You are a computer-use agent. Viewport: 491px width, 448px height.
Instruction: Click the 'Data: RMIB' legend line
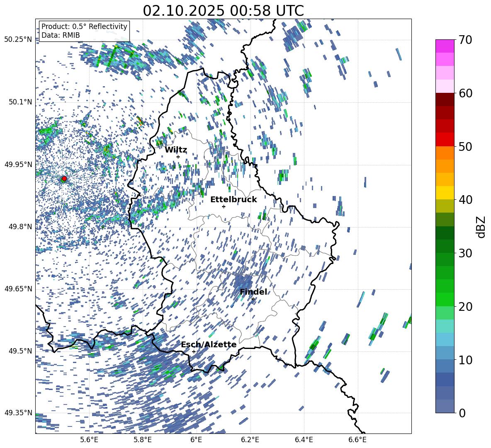[x=61, y=35]
